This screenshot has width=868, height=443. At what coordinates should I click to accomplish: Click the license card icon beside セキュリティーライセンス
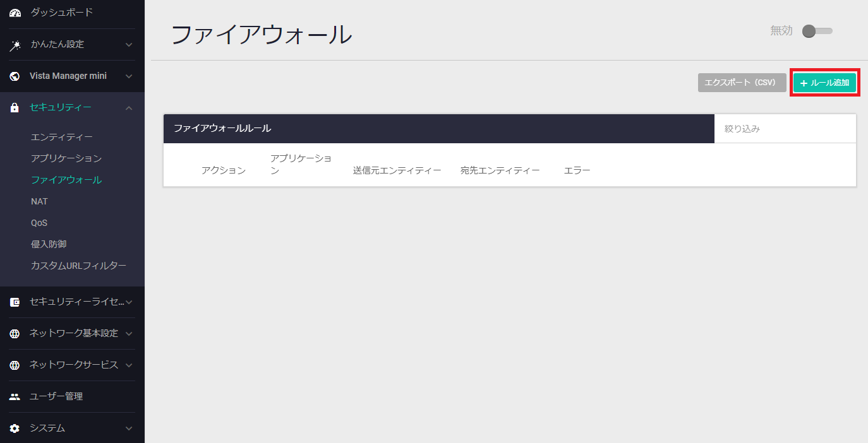click(x=15, y=302)
